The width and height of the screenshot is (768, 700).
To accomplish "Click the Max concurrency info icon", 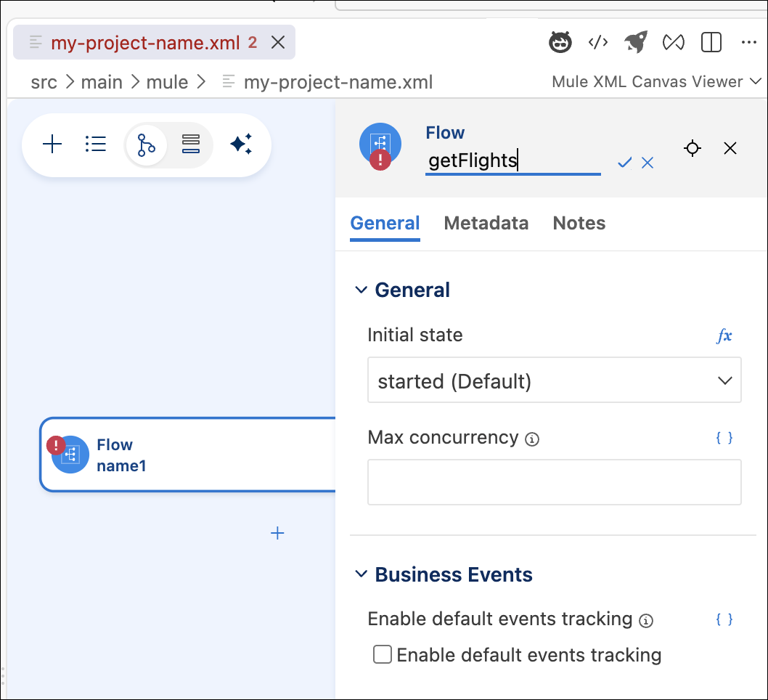I will [532, 439].
